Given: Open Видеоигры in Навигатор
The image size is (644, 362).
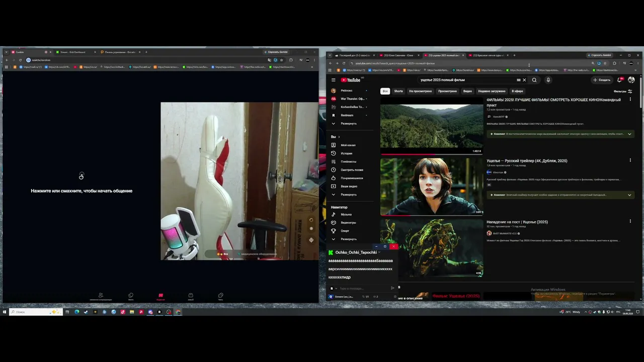Looking at the screenshot, I should [348, 222].
